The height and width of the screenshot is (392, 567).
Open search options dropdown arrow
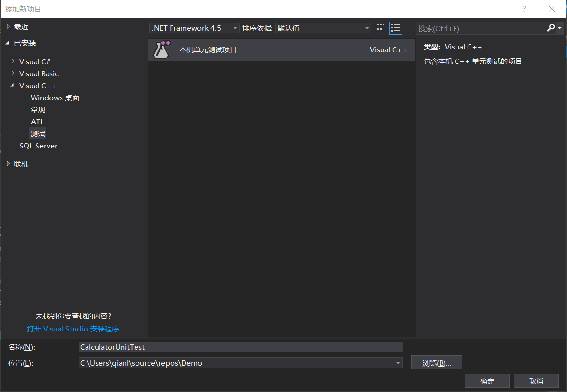pyautogui.click(x=560, y=28)
